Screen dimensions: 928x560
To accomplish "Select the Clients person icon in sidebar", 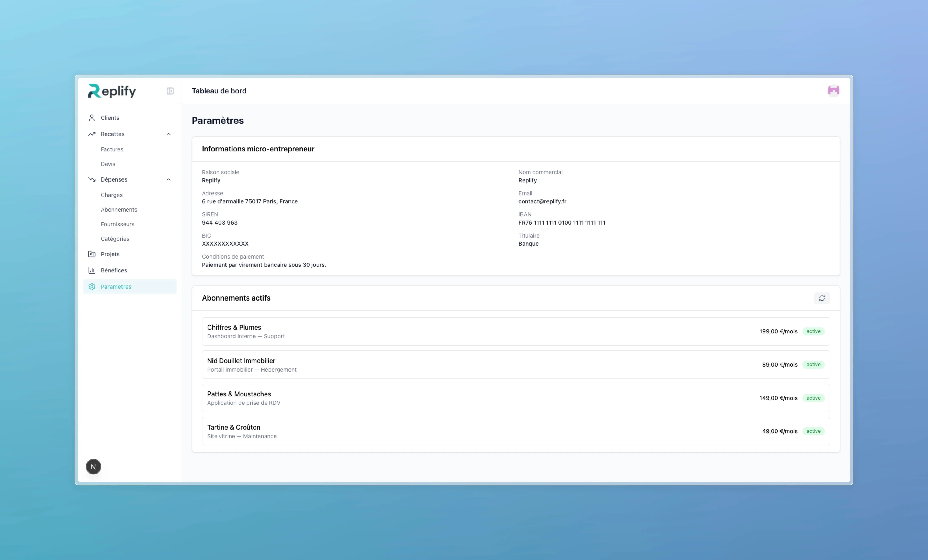I will point(91,117).
